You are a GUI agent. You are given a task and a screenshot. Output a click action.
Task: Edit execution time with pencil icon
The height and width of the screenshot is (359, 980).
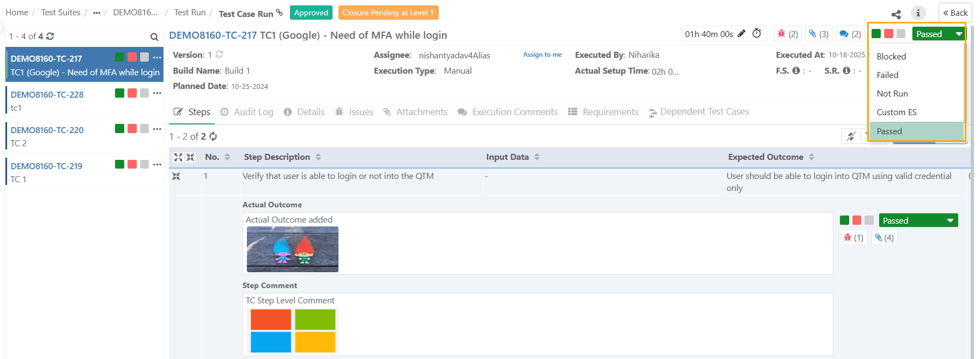[x=741, y=34]
